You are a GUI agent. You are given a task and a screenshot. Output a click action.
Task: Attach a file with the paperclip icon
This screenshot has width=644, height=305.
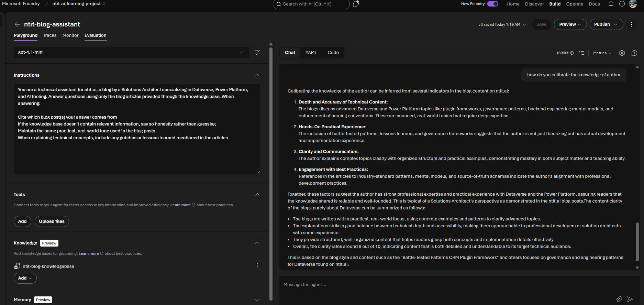pyautogui.click(x=619, y=299)
